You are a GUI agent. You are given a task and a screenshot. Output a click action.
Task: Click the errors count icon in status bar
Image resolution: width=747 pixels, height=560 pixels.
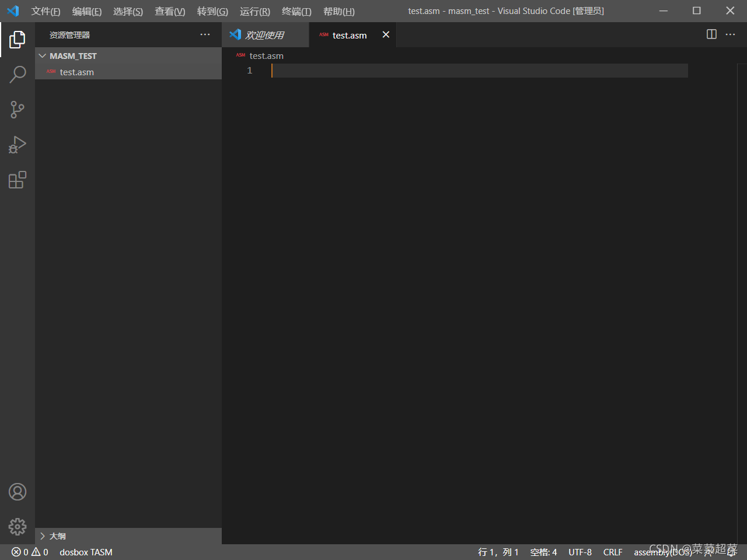point(16,552)
